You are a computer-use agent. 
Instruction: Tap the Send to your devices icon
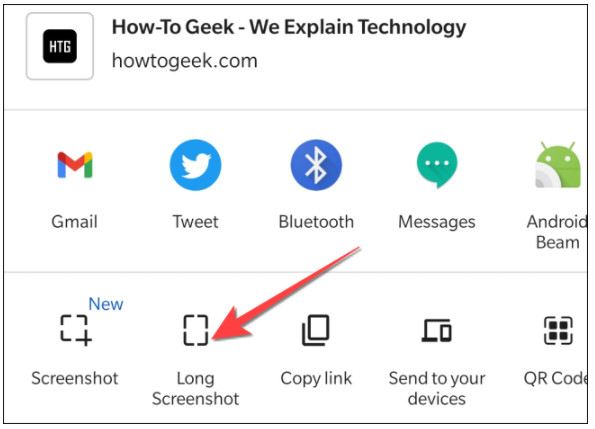tap(437, 330)
